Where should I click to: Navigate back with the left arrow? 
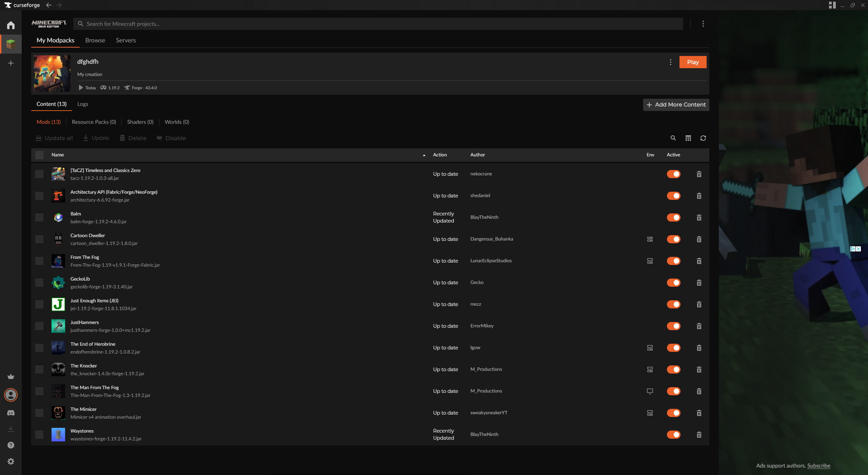coord(49,5)
